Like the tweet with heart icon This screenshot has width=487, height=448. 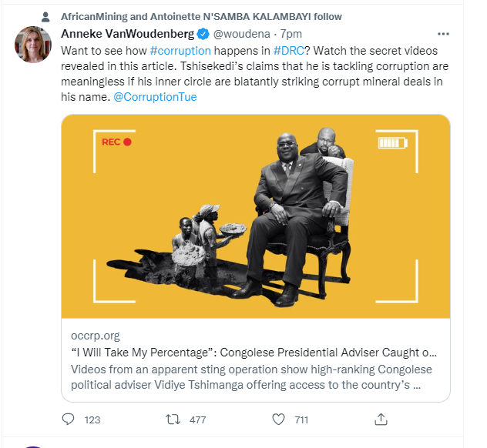tap(279, 420)
